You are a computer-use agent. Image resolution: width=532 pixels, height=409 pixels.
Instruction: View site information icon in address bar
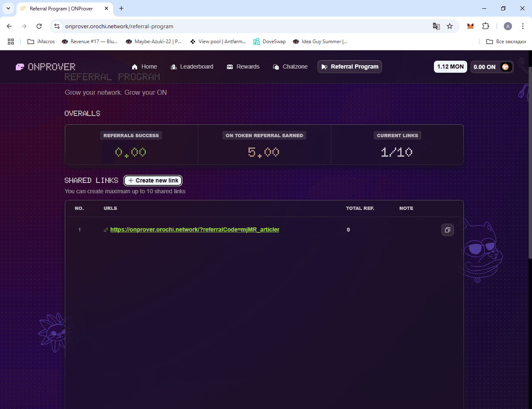pos(57,26)
